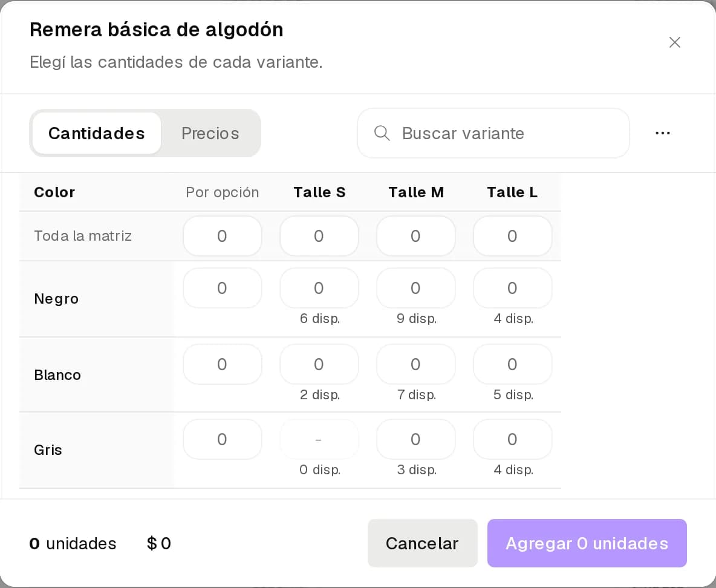Click the magnifying glass search icon
716x588 pixels.
pos(382,133)
